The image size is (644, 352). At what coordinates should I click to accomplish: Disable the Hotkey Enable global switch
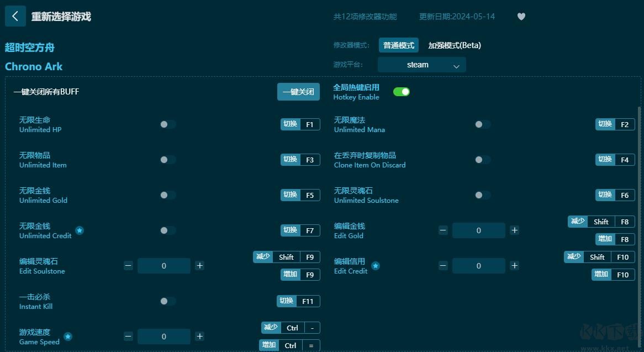[402, 91]
